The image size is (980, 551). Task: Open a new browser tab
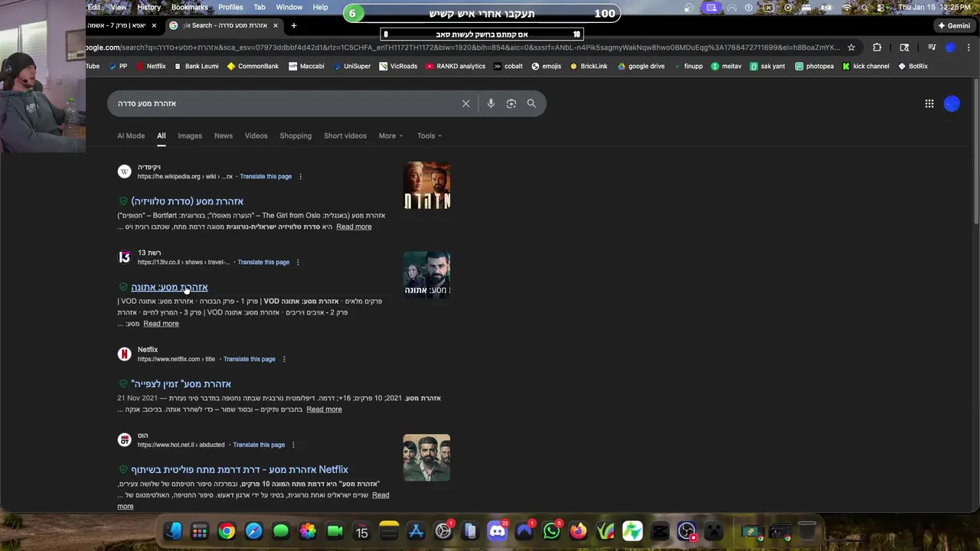coord(293,25)
